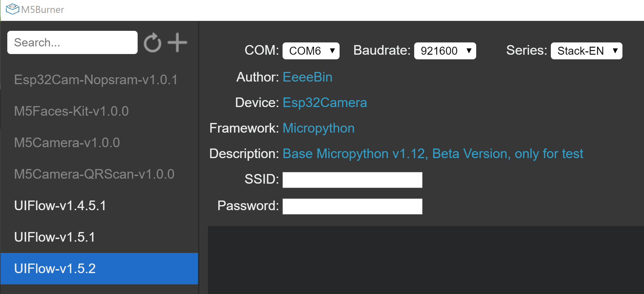
Task: Select M5Camera-v1.0.0 firmware
Action: (99, 143)
